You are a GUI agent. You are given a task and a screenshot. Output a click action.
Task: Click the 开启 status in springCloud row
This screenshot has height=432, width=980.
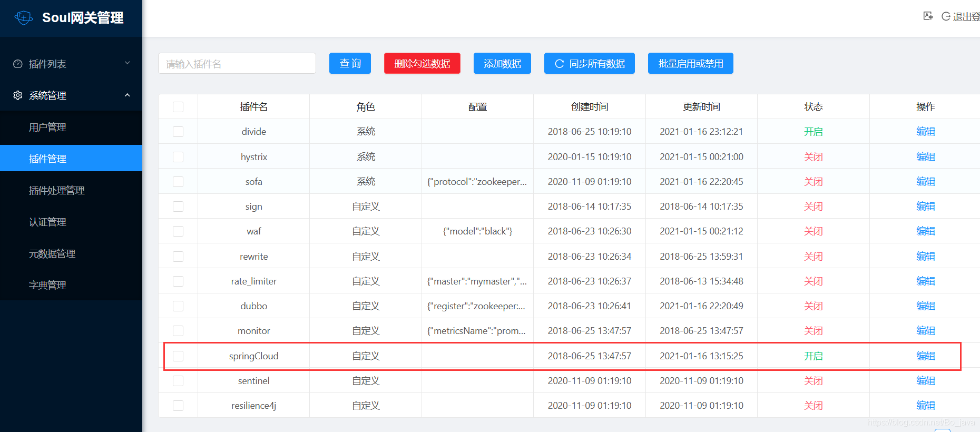(x=814, y=356)
